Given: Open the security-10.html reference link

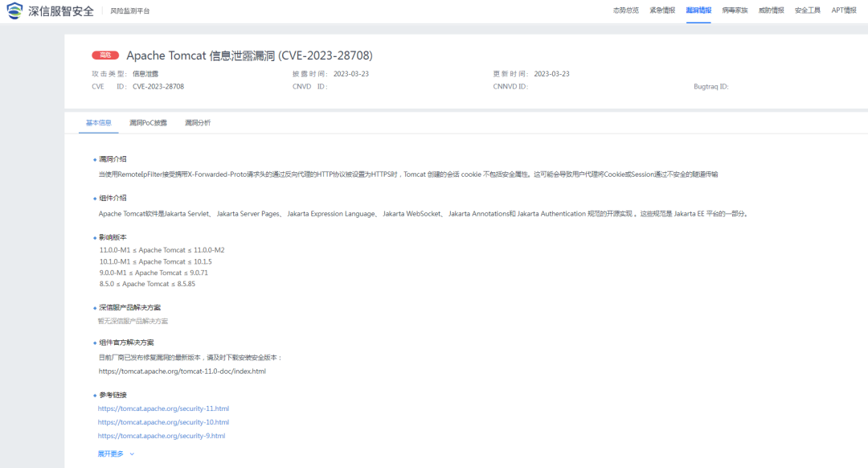Looking at the screenshot, I should pos(163,422).
